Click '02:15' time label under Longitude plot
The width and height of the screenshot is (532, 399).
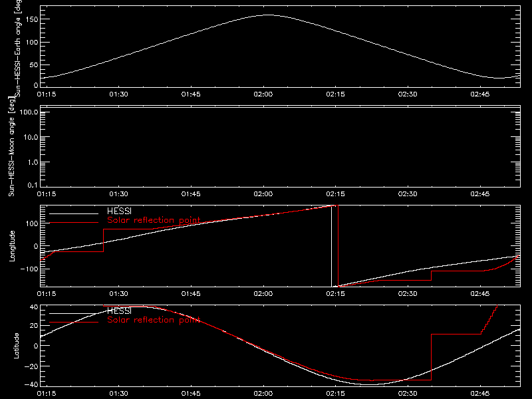(335, 293)
